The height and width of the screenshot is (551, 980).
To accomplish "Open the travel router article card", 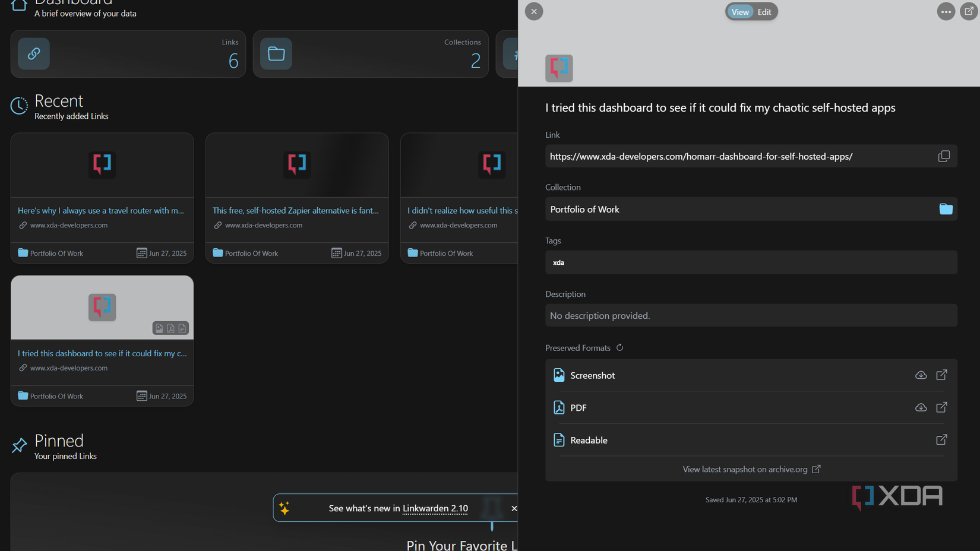I will coord(101,211).
